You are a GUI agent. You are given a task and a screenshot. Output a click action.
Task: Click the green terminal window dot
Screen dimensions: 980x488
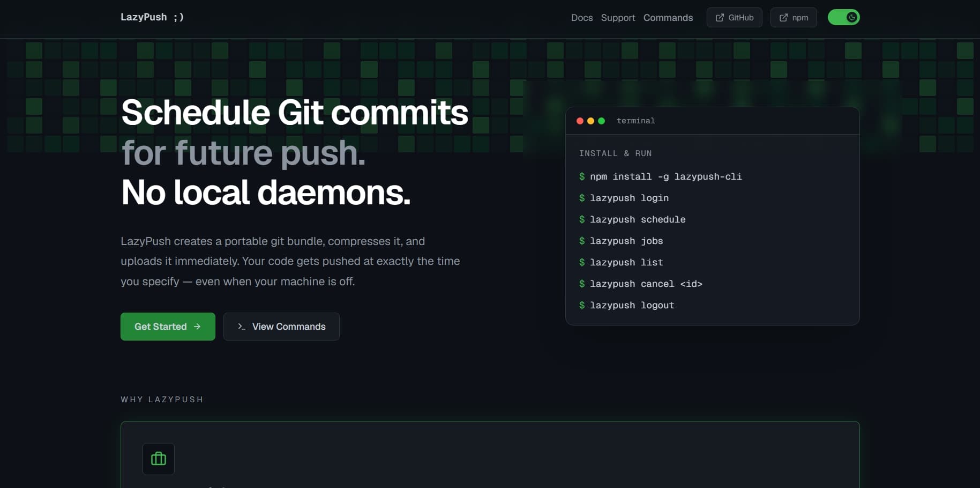click(x=601, y=121)
